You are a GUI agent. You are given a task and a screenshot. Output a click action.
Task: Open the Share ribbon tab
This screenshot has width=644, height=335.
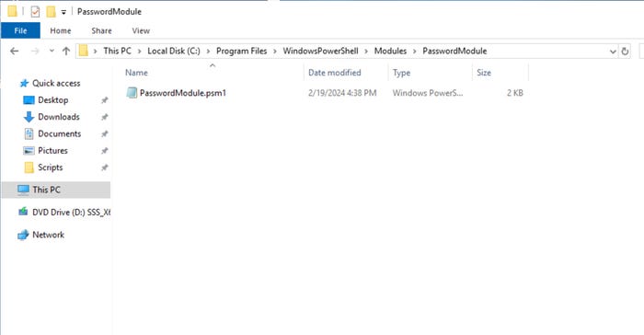[101, 30]
